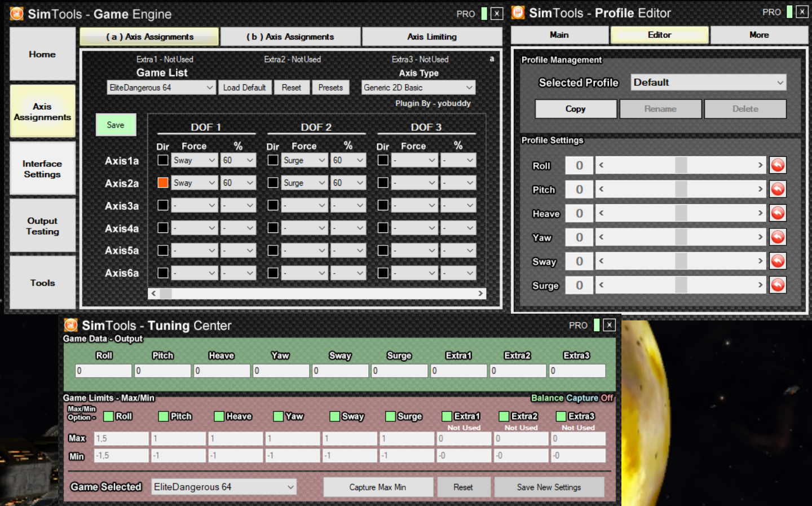Click Presets button in Game Engine

(330, 87)
